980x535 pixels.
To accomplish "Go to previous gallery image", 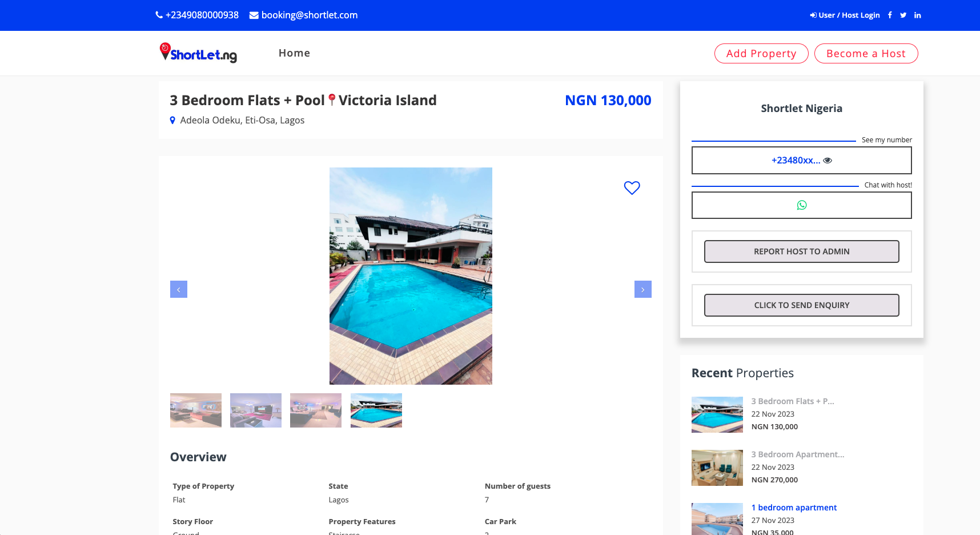I will (179, 289).
